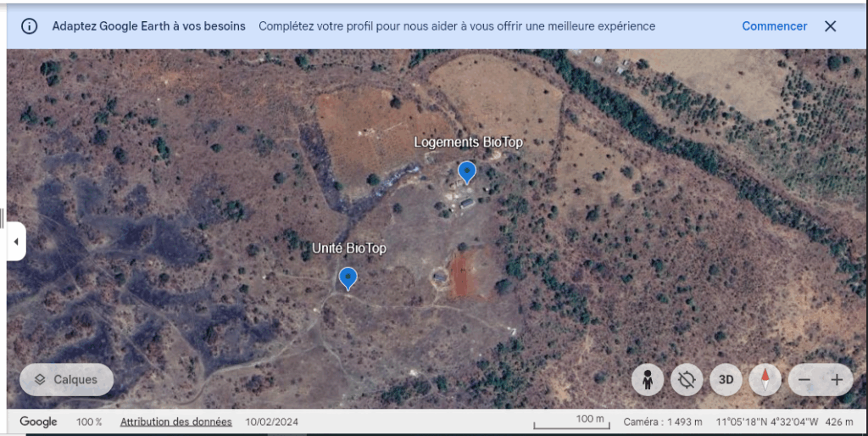Click the coordinates in the status bar
The width and height of the screenshot is (868, 436).
pos(766,422)
